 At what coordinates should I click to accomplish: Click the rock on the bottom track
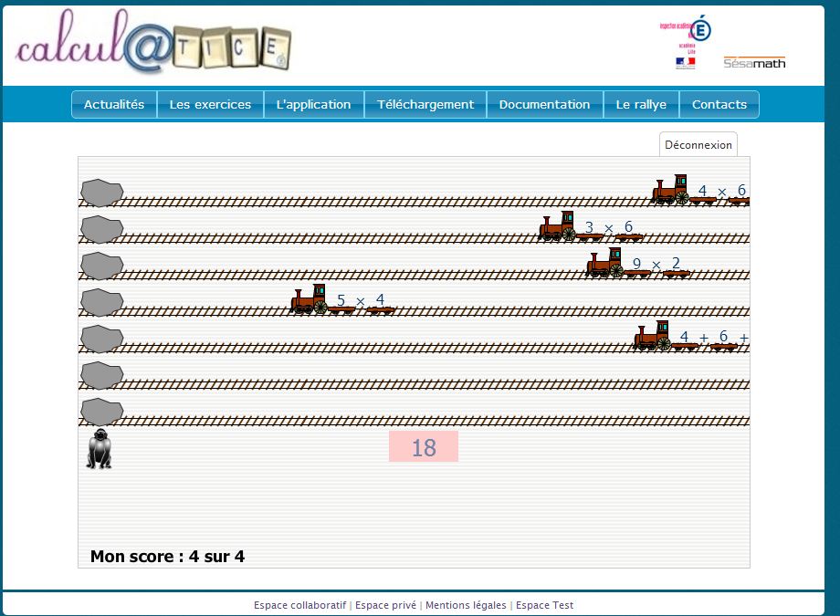coord(101,412)
